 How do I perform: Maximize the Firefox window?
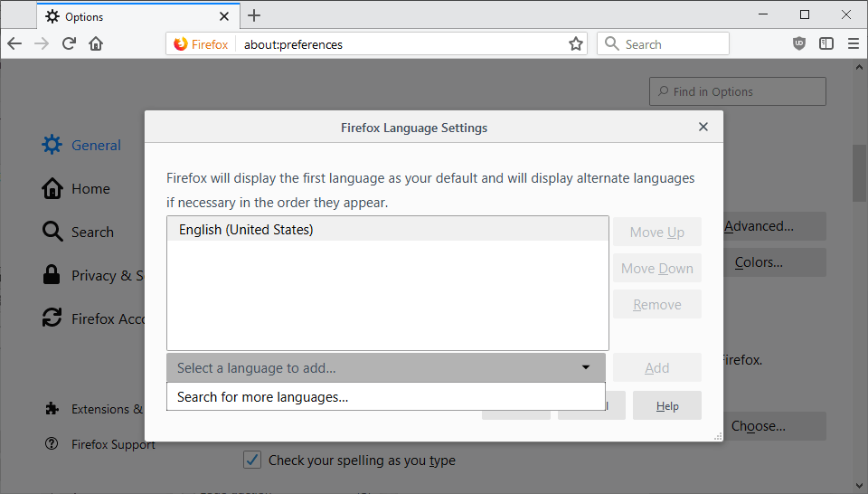[x=805, y=15]
